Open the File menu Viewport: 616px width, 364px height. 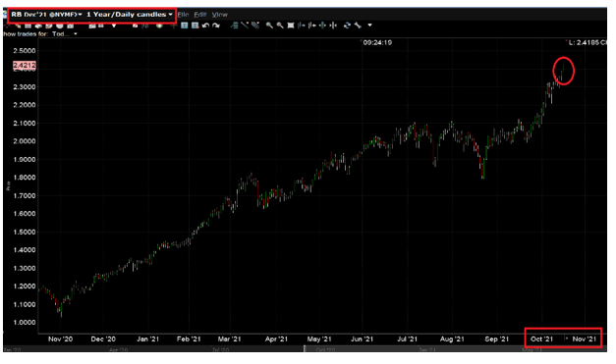click(x=183, y=15)
